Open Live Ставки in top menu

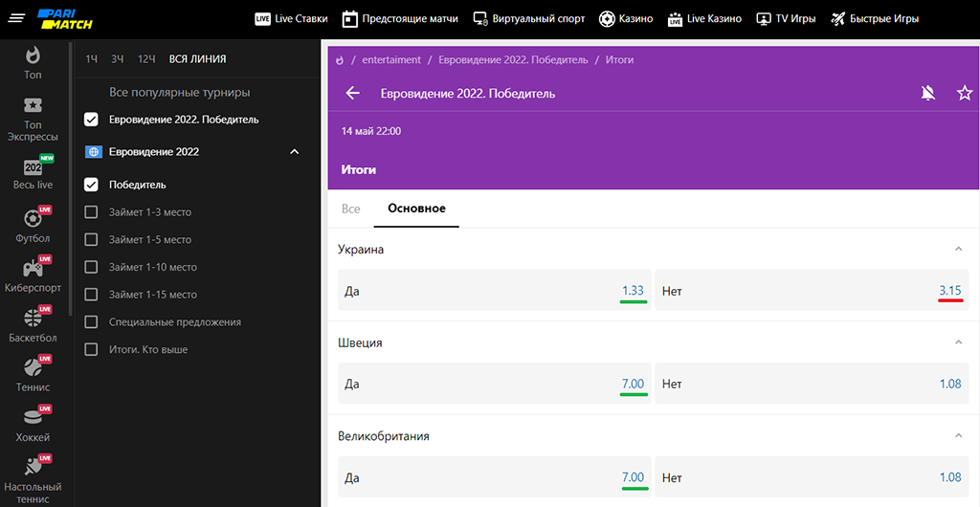pyautogui.click(x=291, y=19)
